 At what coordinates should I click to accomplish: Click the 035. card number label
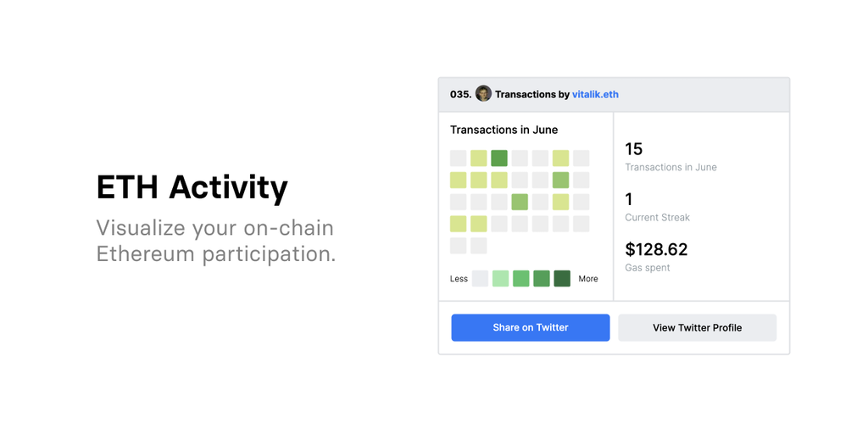460,94
